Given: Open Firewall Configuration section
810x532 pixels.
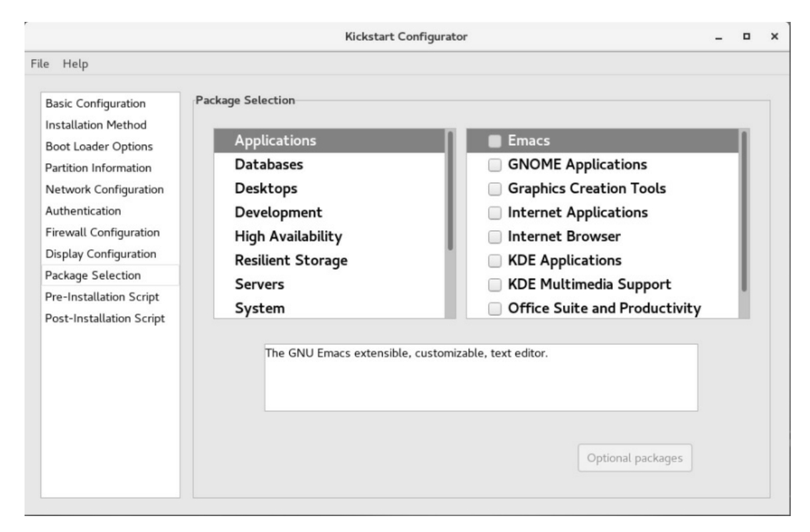Looking at the screenshot, I should coord(102,232).
